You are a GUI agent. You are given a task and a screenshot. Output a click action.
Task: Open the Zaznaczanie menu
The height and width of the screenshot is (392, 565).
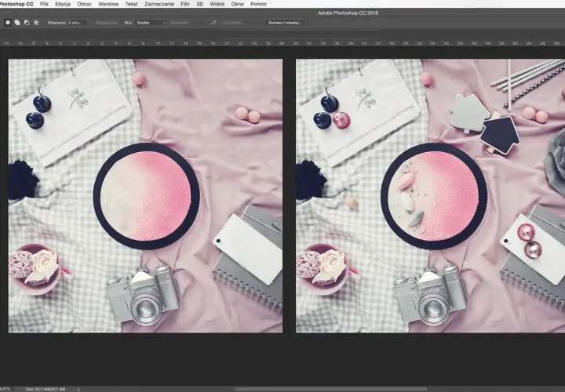coord(159,4)
